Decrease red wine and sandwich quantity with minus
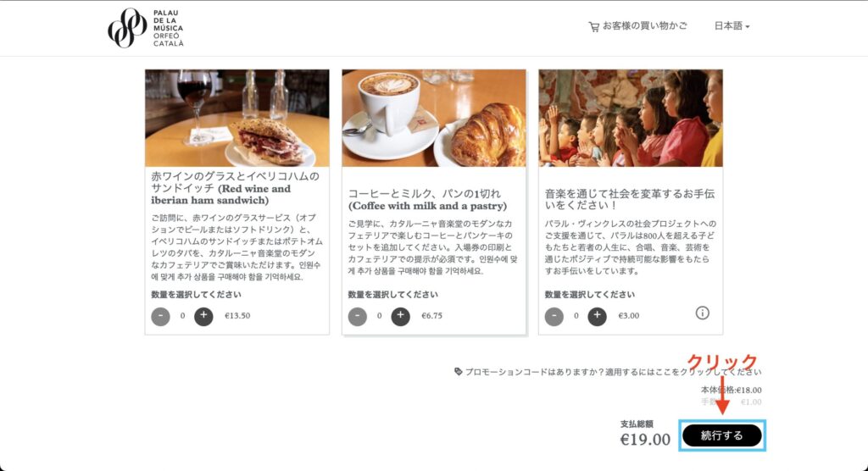 (x=160, y=316)
